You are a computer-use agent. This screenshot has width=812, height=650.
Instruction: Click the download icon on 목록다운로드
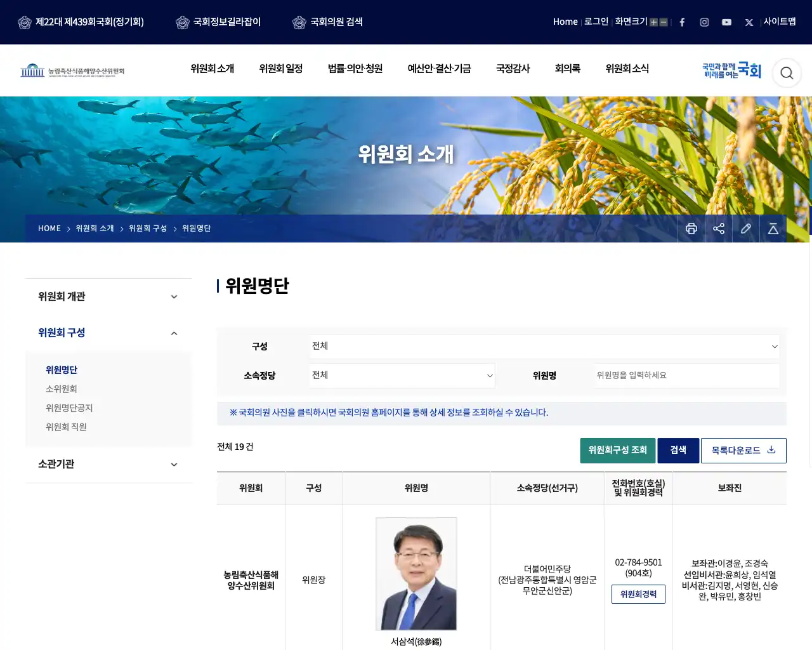(x=771, y=450)
